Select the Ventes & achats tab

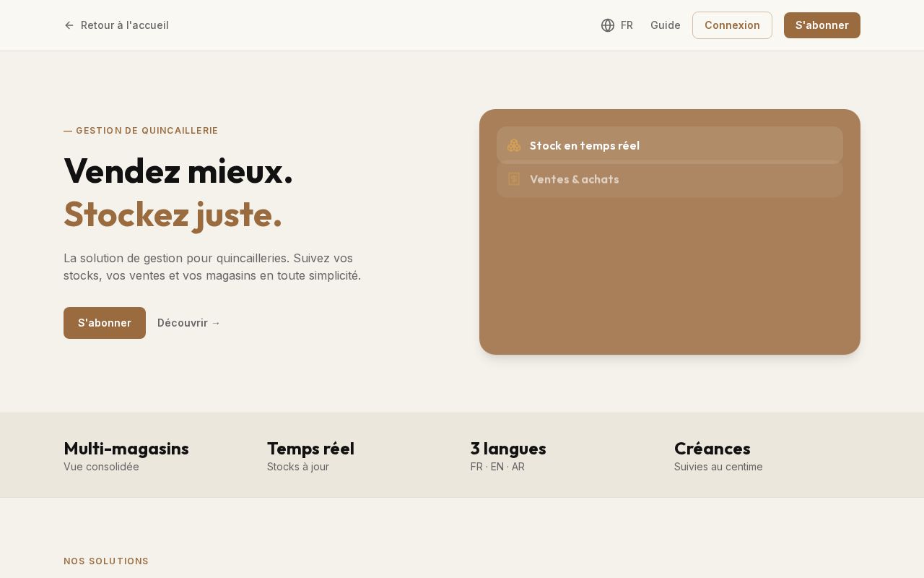tap(670, 179)
